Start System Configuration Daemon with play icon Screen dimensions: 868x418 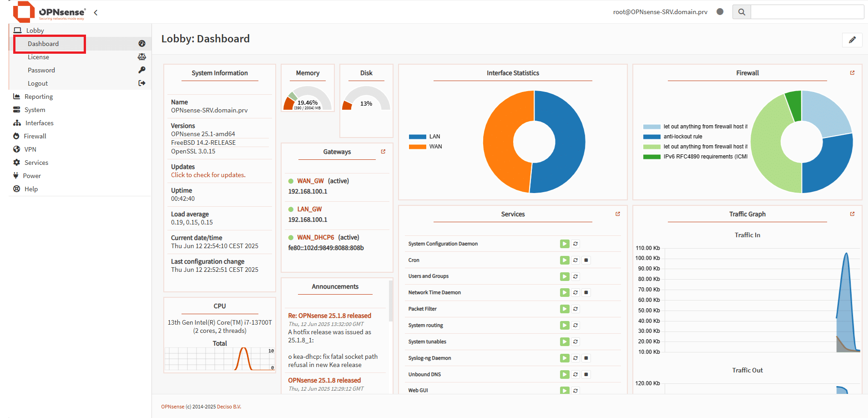[x=565, y=244]
